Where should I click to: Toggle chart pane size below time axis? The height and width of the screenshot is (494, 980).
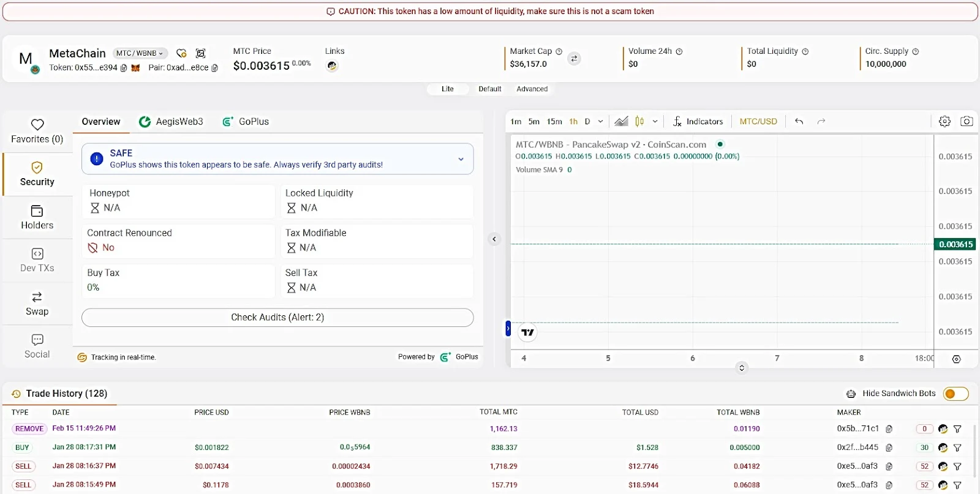742,368
